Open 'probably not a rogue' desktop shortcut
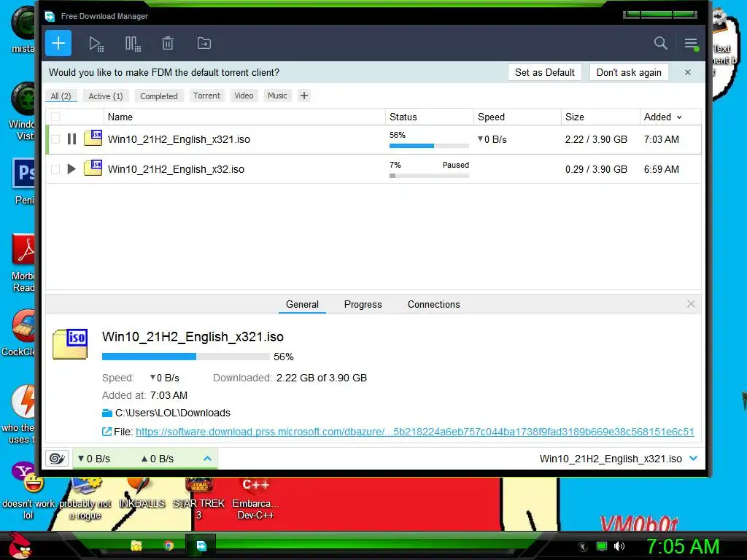747x560 pixels. 85,498
